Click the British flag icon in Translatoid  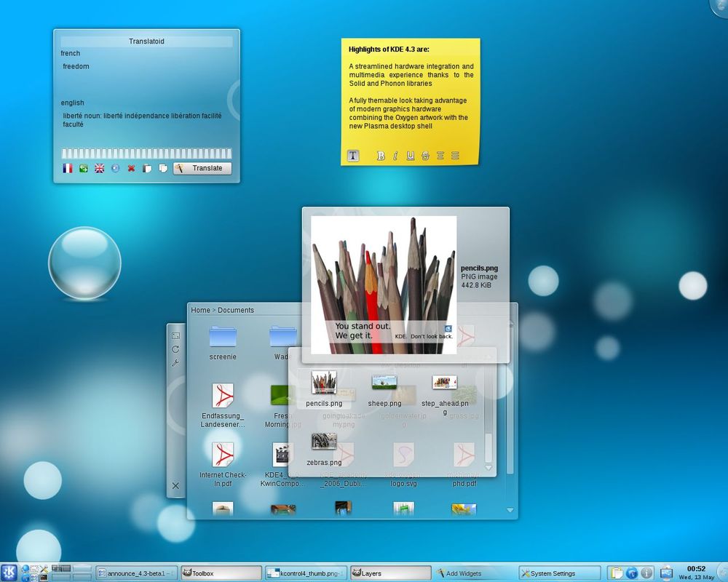pyautogui.click(x=100, y=168)
